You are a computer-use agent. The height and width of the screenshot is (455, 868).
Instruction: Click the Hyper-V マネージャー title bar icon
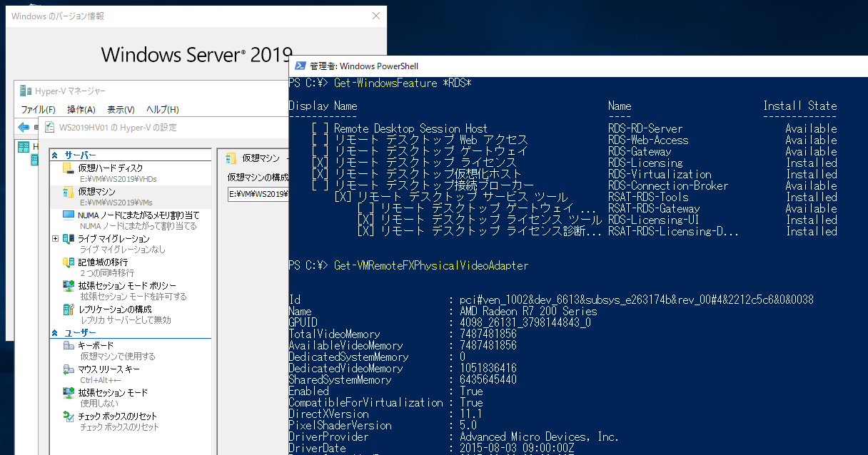[26, 91]
